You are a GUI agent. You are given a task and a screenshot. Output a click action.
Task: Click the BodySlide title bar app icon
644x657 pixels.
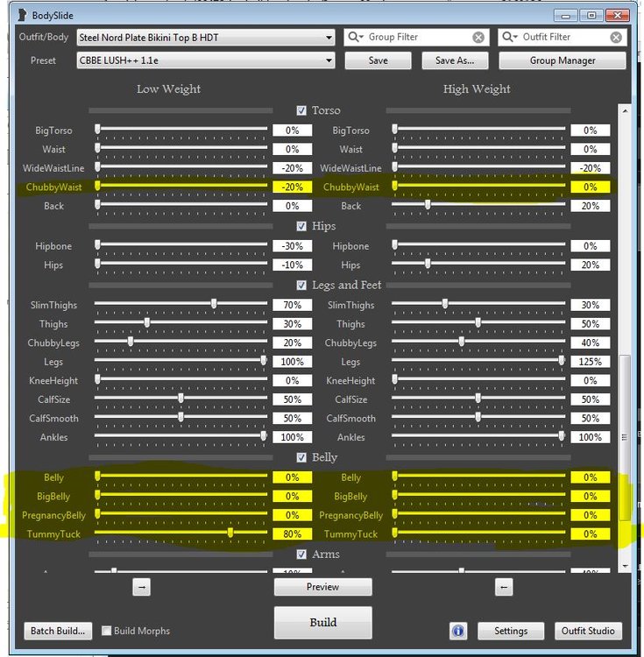click(22, 15)
